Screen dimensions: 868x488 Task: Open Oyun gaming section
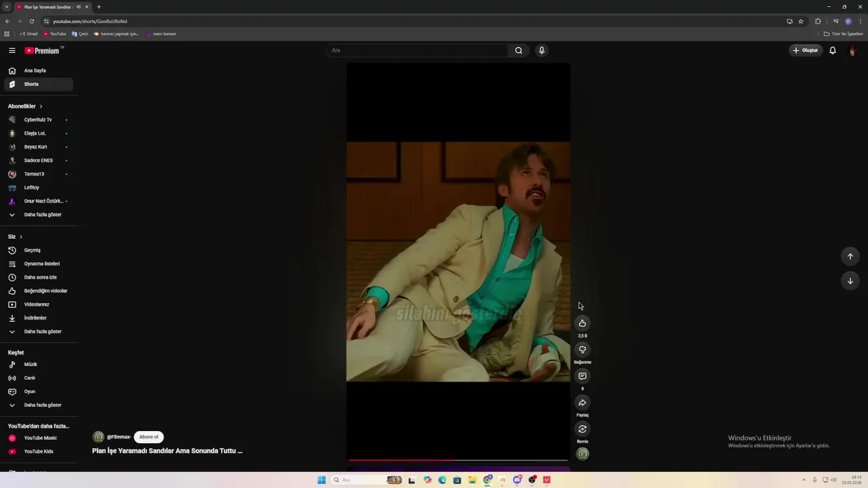coord(39,392)
